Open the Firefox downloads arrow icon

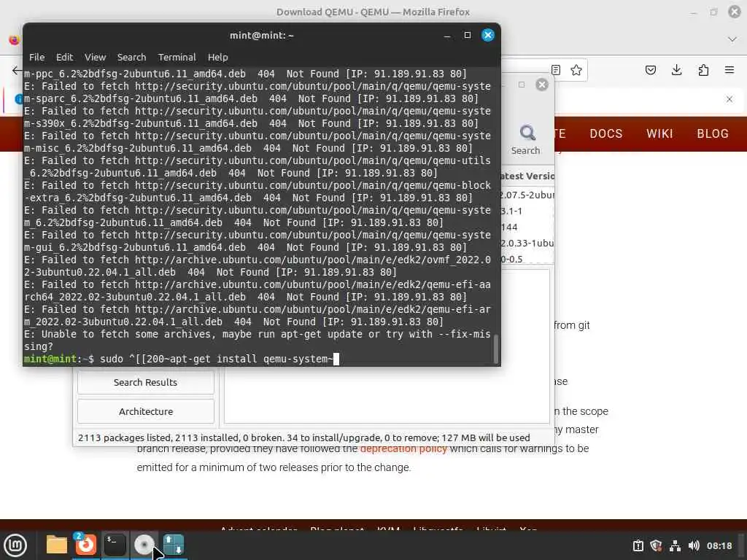click(676, 71)
